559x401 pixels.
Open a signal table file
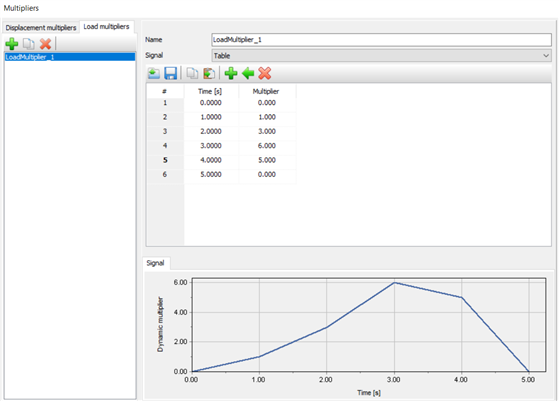[154, 73]
